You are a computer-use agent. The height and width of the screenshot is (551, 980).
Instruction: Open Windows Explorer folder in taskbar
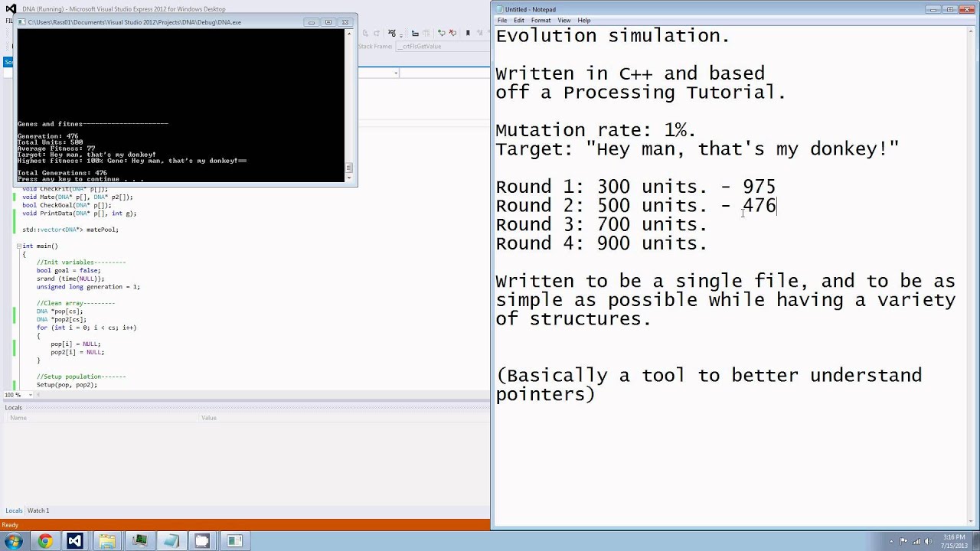(106, 541)
